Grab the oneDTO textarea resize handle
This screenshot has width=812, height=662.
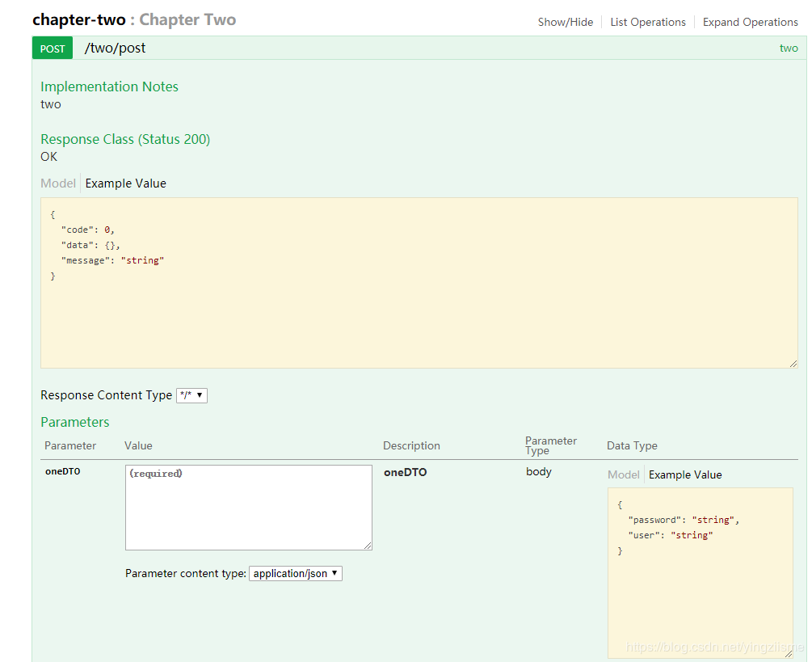tap(368, 546)
